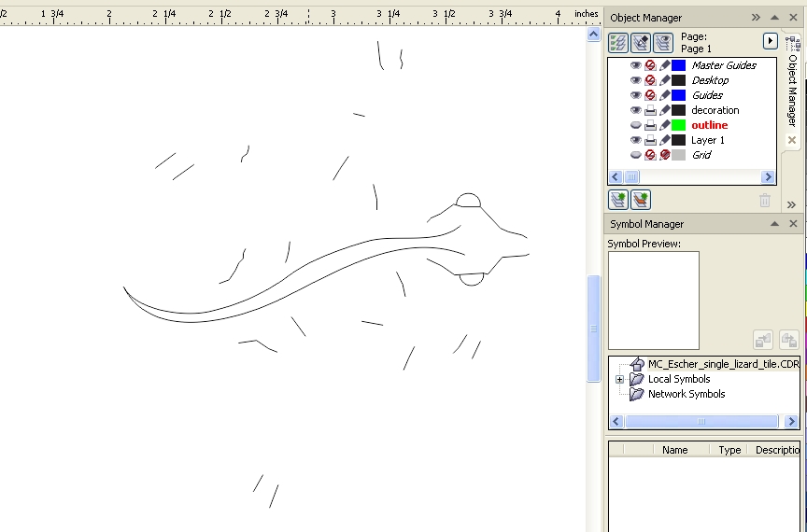Open the Object Manager options flyout arrow
Screen dimensions: 807x532
770,41
